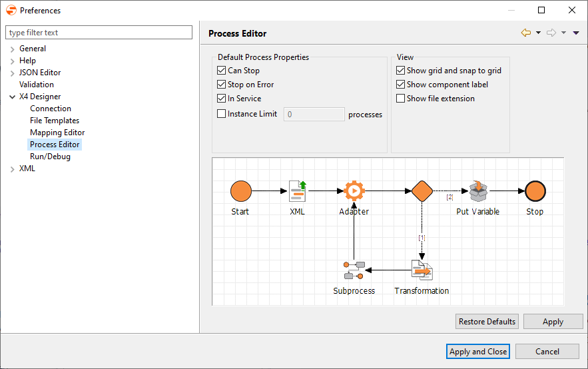Toggle Show grid and snap to grid
The image size is (588, 369).
pos(400,71)
